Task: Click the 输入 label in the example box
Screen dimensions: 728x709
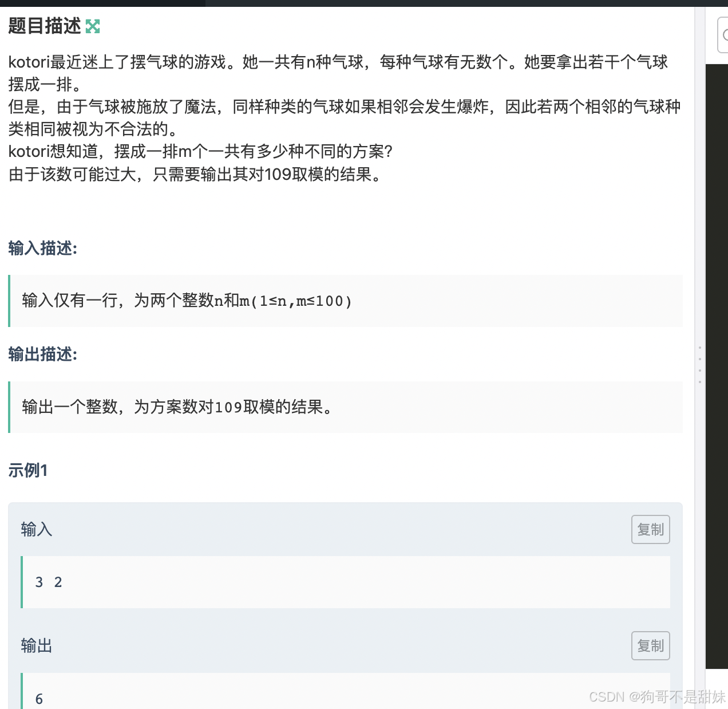Action: 37,529
